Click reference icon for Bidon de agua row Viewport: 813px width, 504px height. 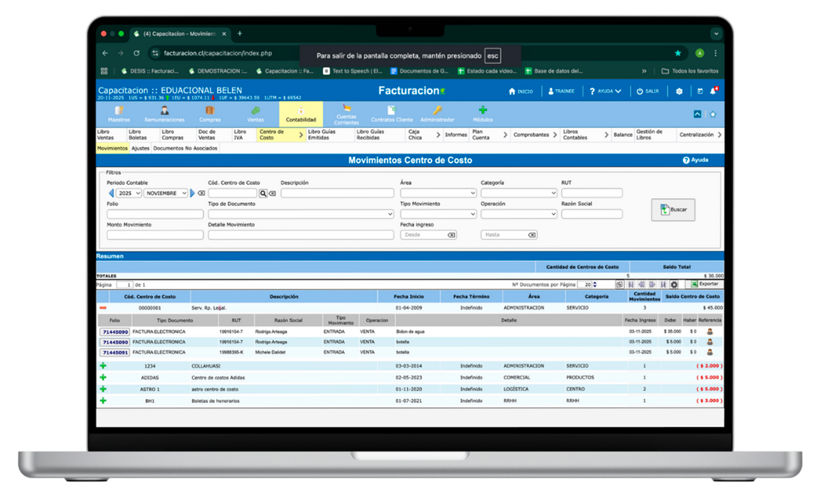click(709, 331)
